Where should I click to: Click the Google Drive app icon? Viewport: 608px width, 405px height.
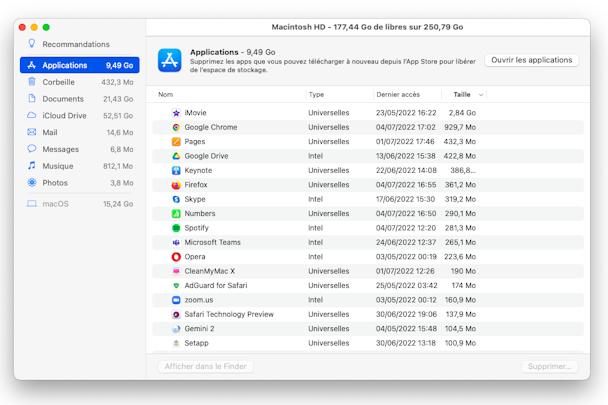(176, 156)
